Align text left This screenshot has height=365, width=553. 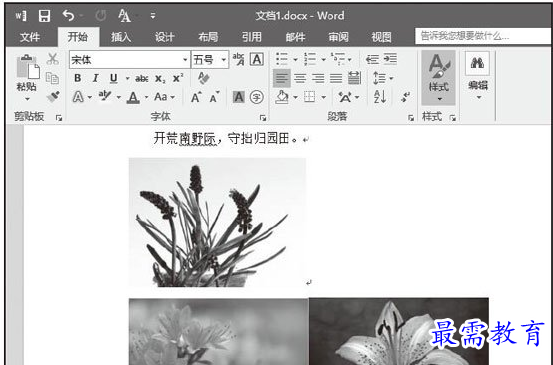tap(282, 78)
